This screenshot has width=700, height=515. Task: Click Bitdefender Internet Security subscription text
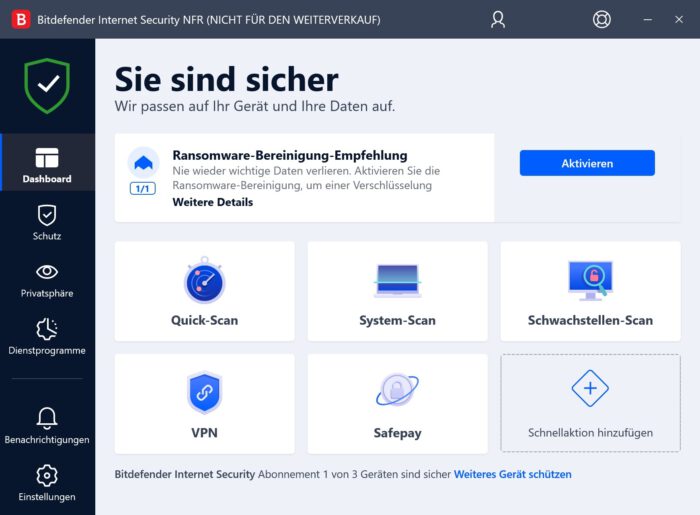tap(184, 474)
